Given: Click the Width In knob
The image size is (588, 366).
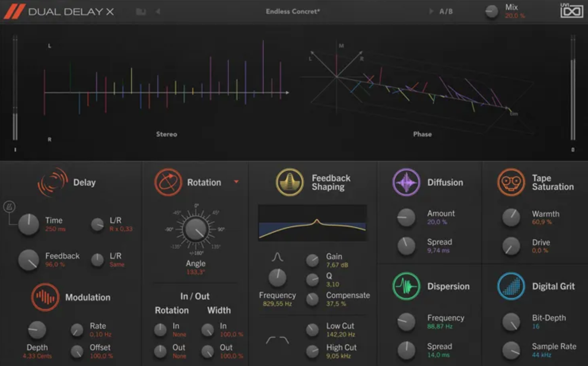Looking at the screenshot, I should pos(207,330).
